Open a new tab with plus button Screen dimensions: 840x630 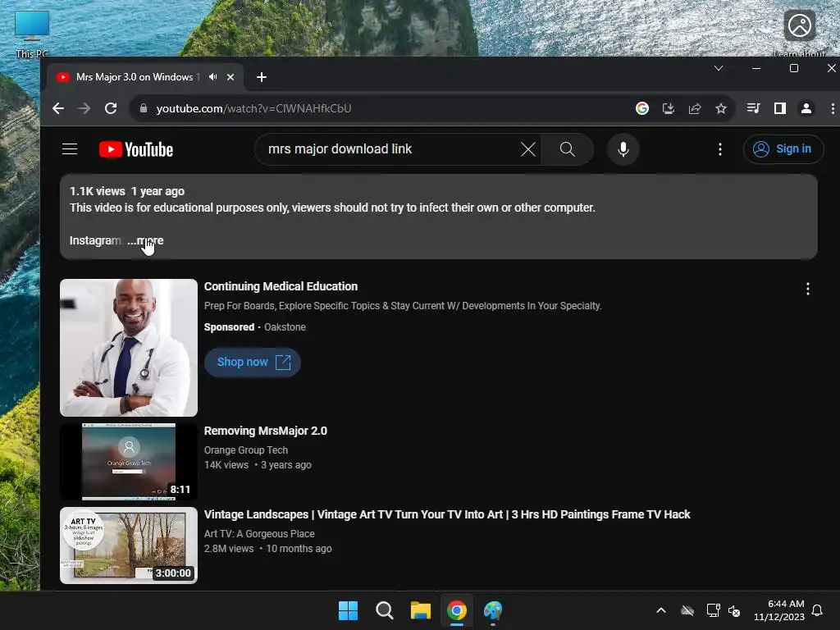point(262,78)
